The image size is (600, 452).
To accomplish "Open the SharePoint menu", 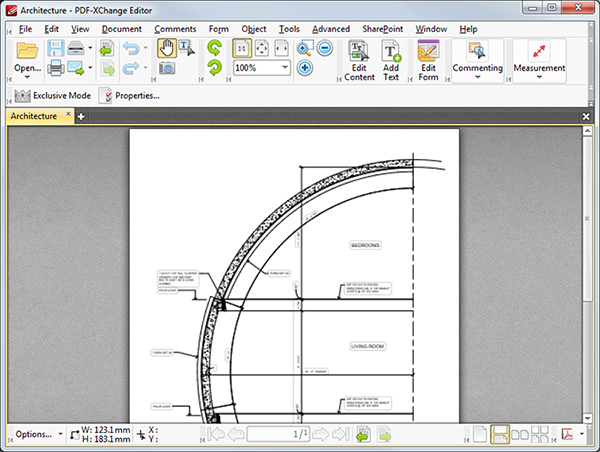I will tap(383, 29).
